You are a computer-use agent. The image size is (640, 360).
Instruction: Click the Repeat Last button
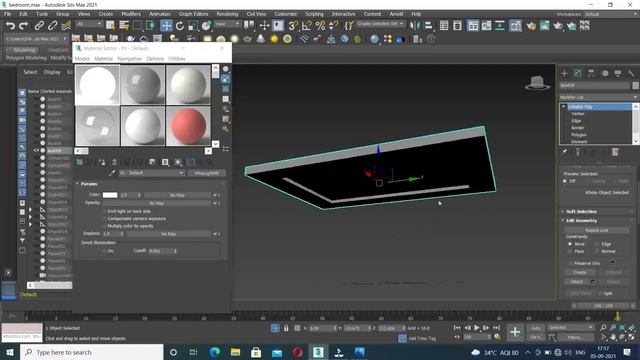597,230
